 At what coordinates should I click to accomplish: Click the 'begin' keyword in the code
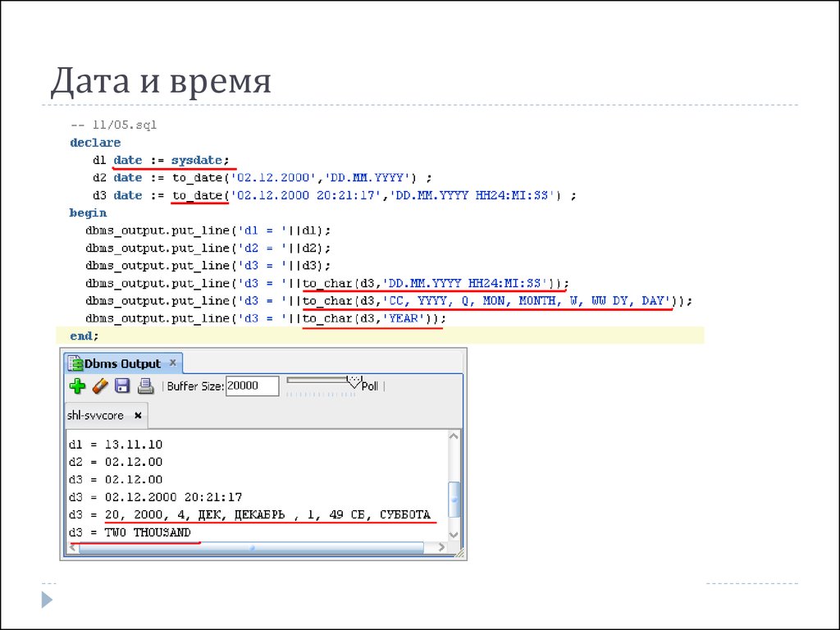tap(88, 213)
